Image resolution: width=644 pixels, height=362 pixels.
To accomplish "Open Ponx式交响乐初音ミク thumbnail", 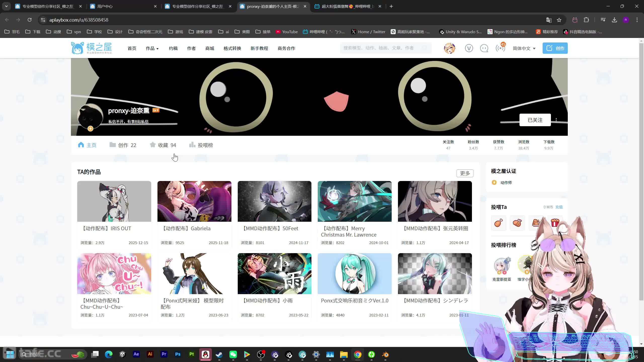I will (354, 274).
